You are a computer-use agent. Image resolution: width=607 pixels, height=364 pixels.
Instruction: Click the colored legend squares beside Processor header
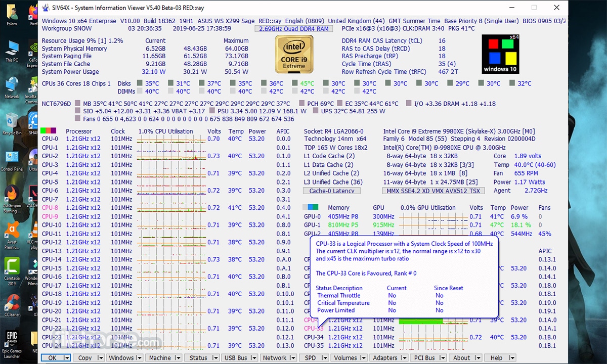49,130
